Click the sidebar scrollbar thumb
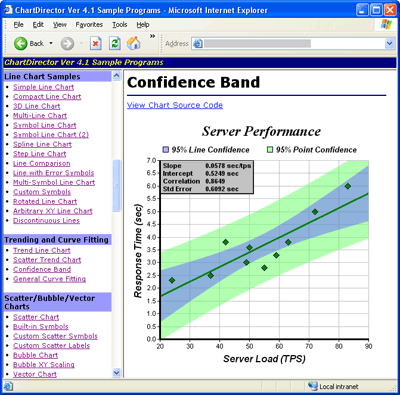Screen dimensions: 400x395 click(x=116, y=186)
